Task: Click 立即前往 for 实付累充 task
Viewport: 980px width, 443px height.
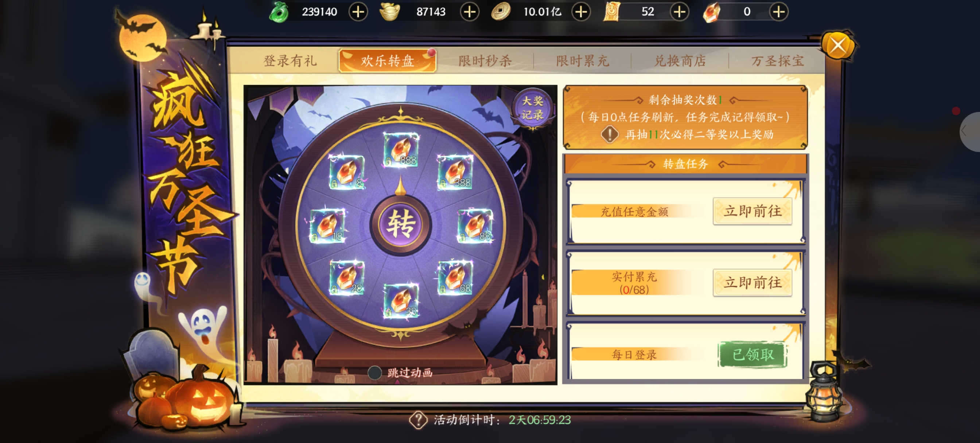Action: tap(752, 282)
